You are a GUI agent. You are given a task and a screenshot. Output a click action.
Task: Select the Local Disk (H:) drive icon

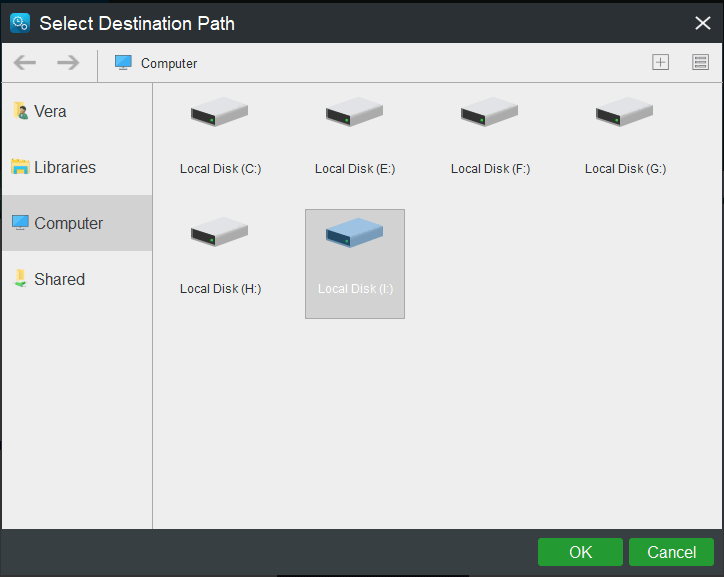tap(219, 232)
